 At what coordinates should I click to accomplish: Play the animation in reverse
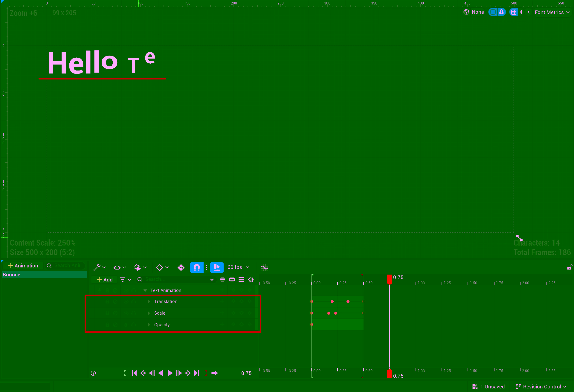[161, 373]
